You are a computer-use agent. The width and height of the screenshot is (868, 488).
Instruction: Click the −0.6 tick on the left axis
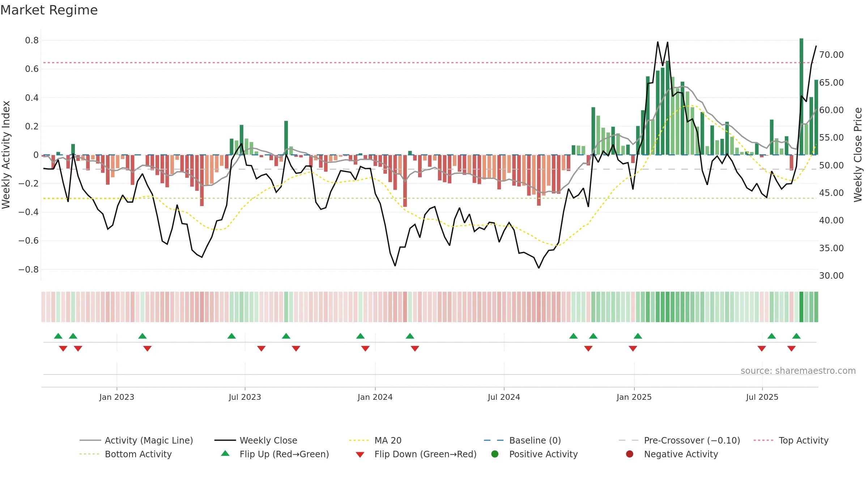[29, 240]
